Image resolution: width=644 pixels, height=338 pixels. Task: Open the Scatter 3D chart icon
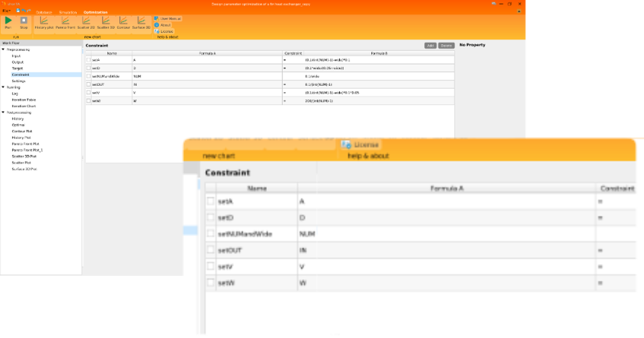[106, 21]
